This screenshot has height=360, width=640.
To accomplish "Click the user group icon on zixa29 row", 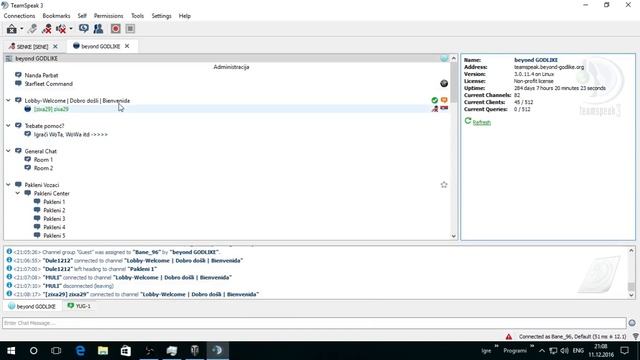I will tap(435, 109).
